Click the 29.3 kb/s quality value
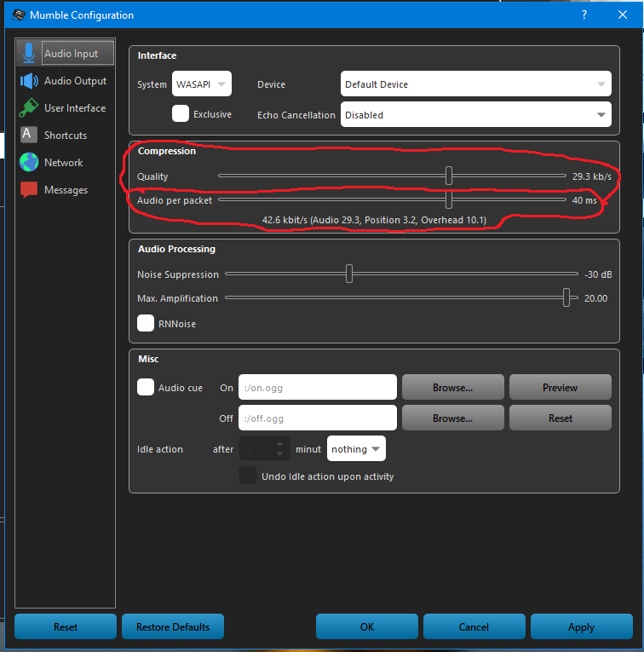This screenshot has height=652, width=644. [x=592, y=176]
